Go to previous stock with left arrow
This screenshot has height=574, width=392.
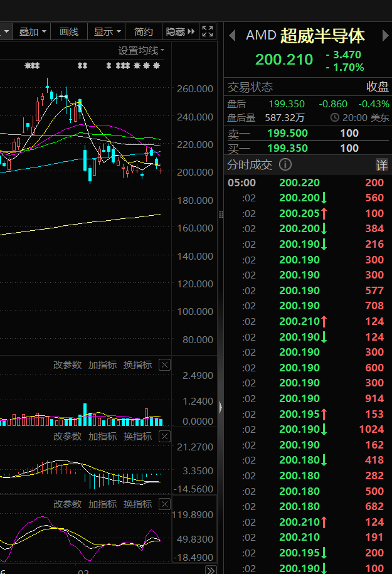231,36
